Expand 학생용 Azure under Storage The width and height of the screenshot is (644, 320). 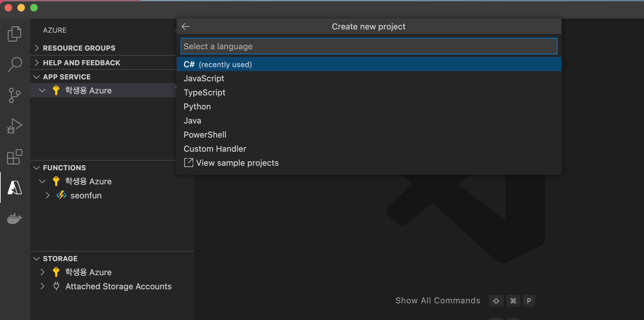pyautogui.click(x=42, y=272)
